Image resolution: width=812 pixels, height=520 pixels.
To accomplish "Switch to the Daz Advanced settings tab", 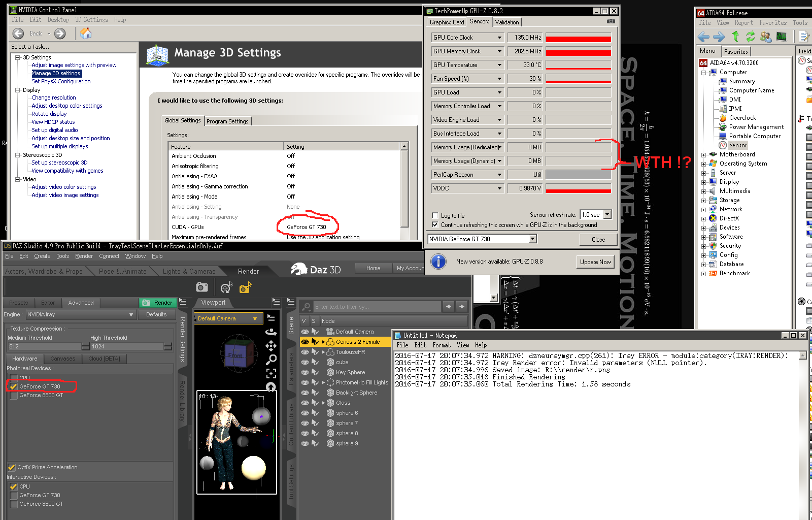I will pos(81,303).
